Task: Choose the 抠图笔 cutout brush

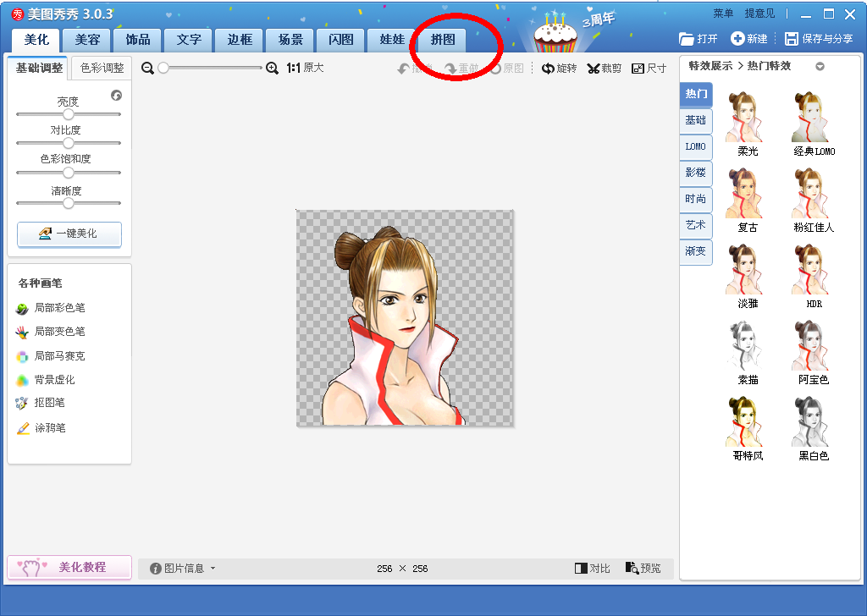Action: pos(41,403)
